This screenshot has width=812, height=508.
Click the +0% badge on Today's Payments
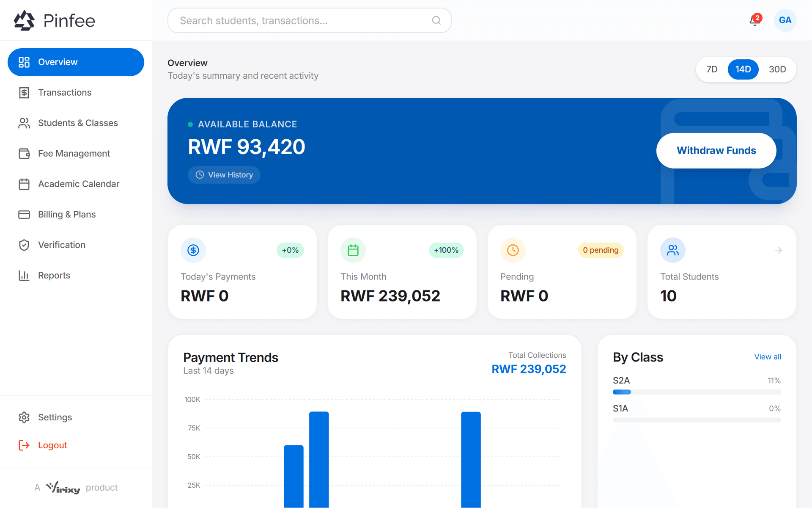tap(290, 250)
